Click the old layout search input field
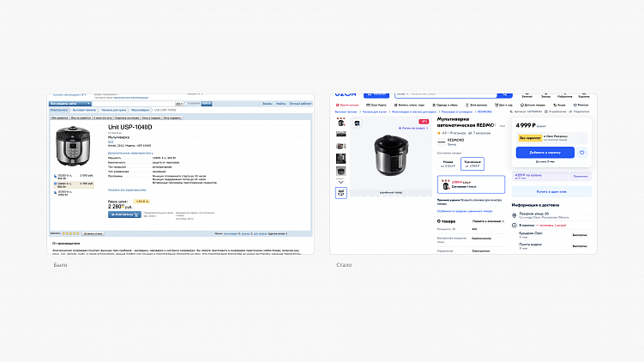 (x=134, y=104)
